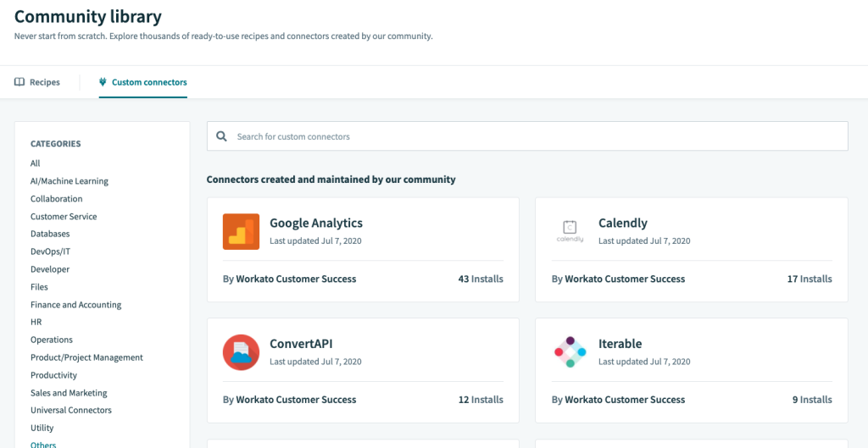
Task: Open the Google Analytics connector title
Action: [x=316, y=224]
